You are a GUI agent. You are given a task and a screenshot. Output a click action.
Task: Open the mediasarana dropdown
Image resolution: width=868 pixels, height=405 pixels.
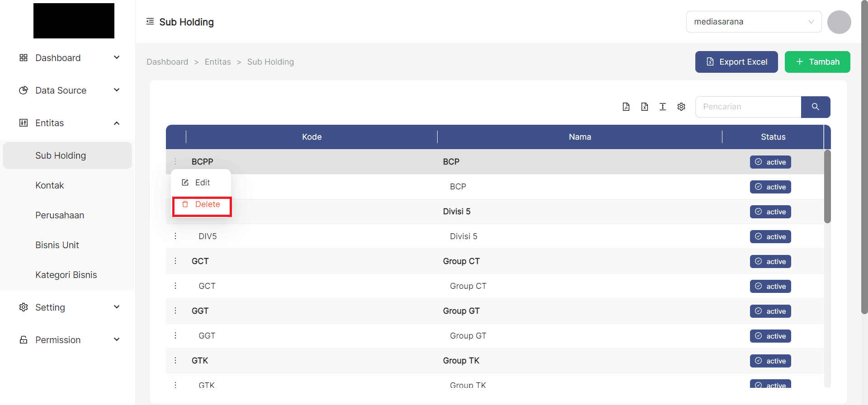coord(754,22)
